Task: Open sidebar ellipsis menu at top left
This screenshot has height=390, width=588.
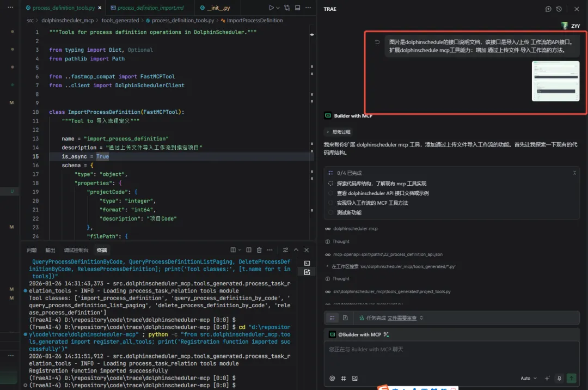Action: pyautogui.click(x=10, y=7)
